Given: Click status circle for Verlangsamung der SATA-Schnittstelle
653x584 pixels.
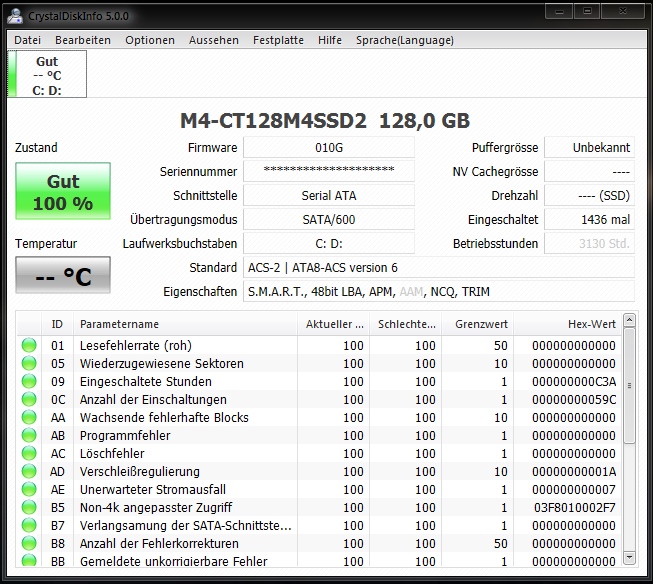Looking at the screenshot, I should pyautogui.click(x=29, y=525).
